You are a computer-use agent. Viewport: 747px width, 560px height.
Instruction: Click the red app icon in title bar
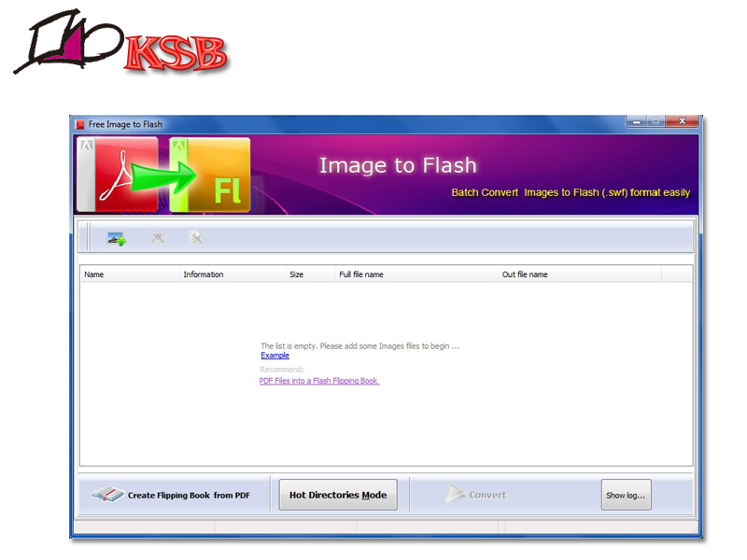(x=79, y=125)
